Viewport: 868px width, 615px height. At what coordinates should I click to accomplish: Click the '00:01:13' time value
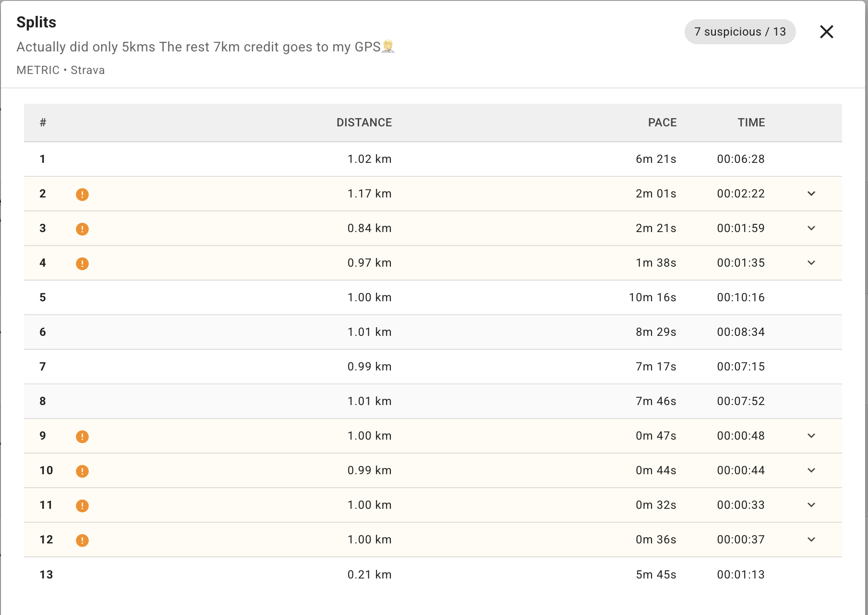click(741, 575)
